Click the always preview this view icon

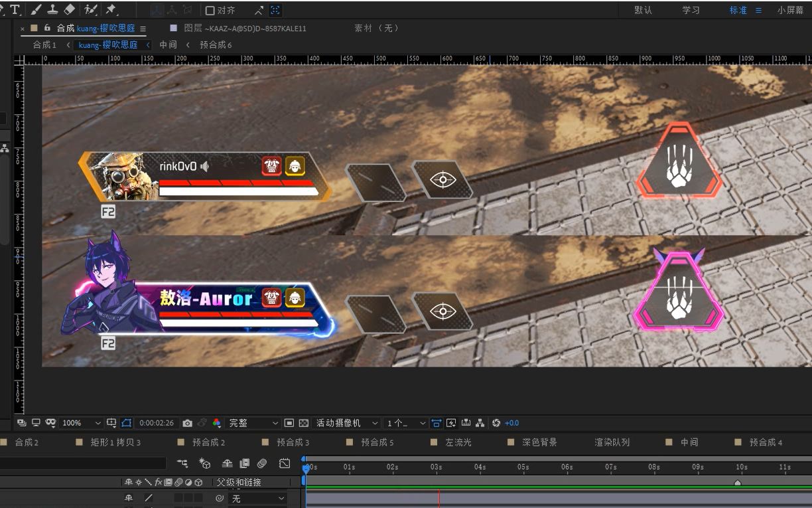coord(21,423)
